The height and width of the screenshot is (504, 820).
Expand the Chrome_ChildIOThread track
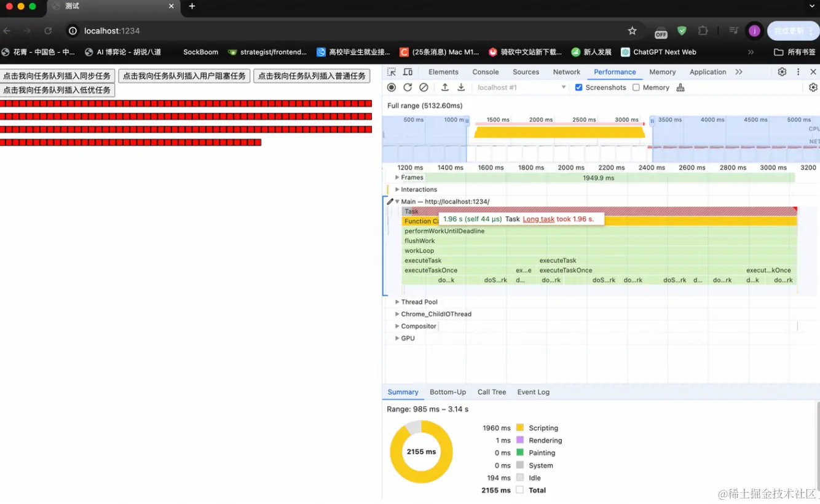397,314
